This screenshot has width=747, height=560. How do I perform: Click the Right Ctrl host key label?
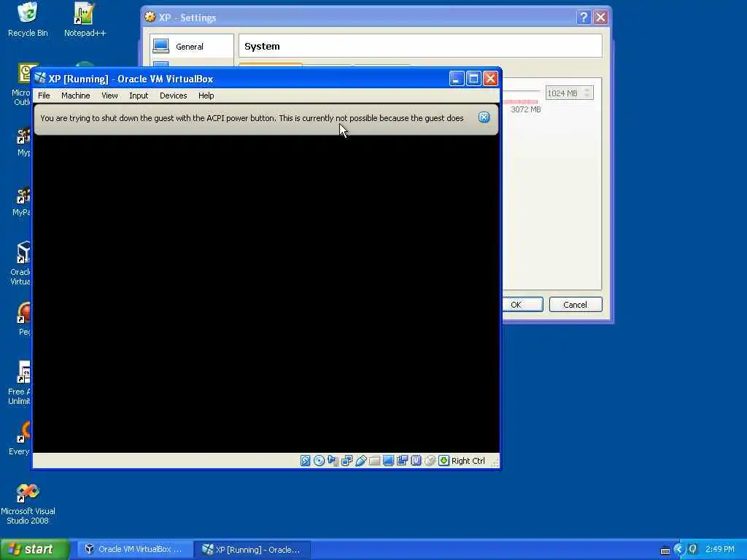coord(468,461)
